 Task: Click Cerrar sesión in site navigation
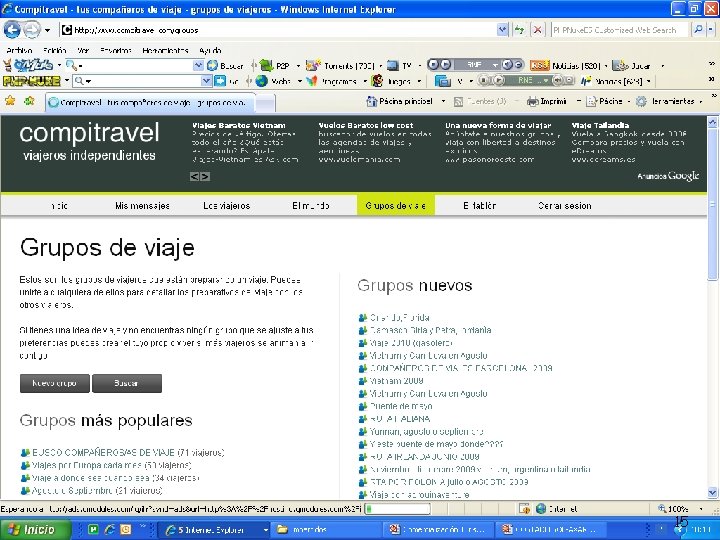(x=564, y=206)
